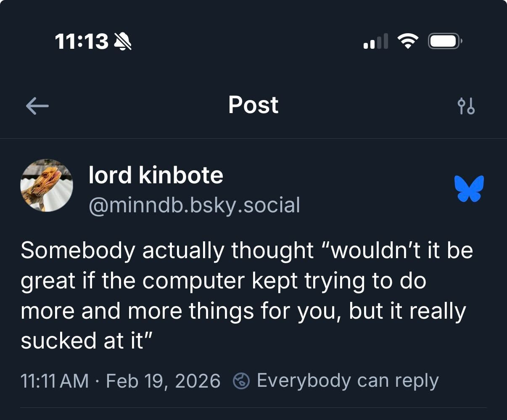Tap the Feb 19, 2026 date

coord(163,381)
